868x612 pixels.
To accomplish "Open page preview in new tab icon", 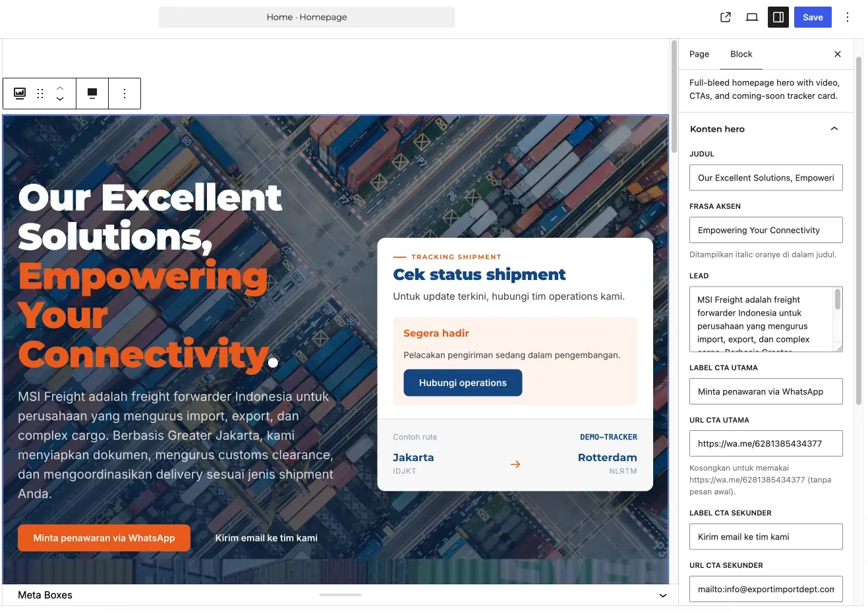I will tap(726, 17).
